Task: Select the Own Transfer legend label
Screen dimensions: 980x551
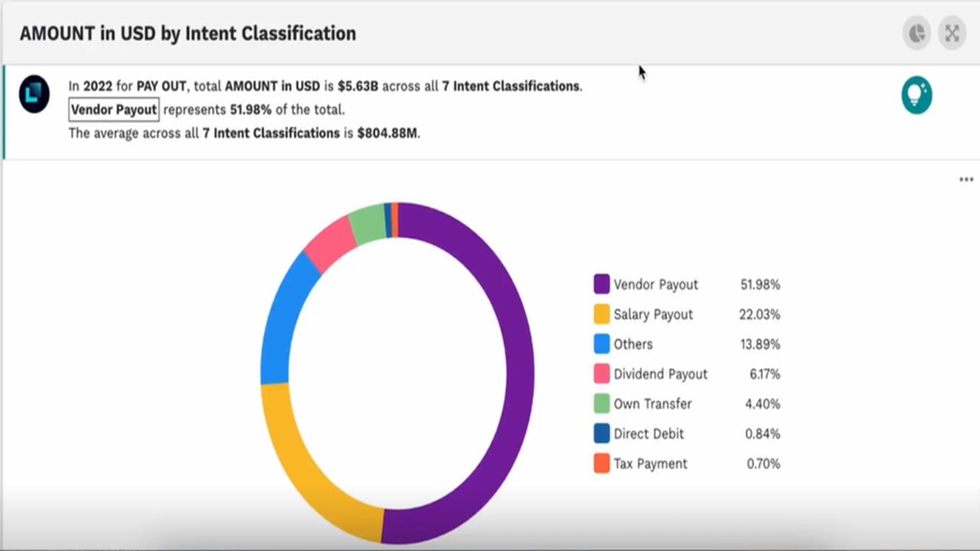Action: pyautogui.click(x=652, y=404)
